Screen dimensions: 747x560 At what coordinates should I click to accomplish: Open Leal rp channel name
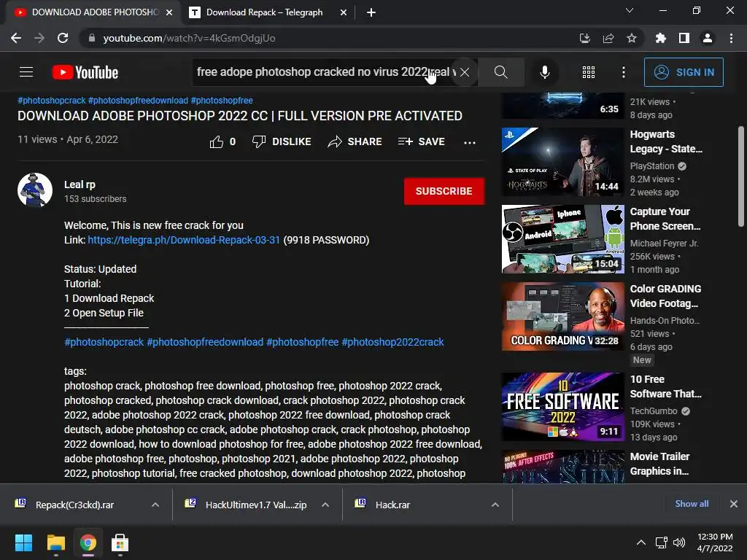80,184
